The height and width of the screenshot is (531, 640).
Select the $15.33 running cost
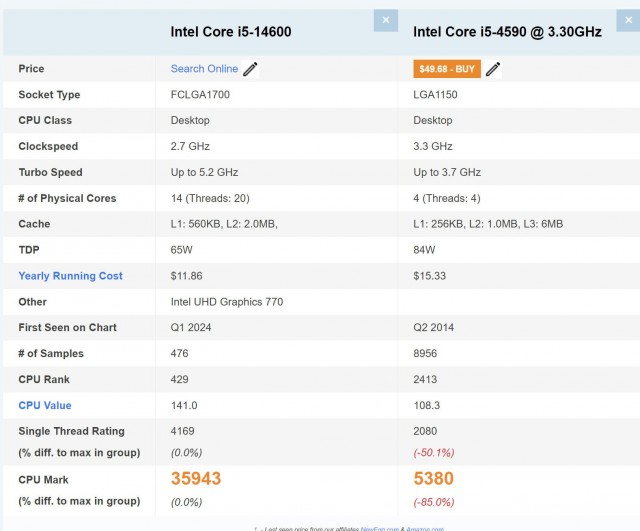[429, 276]
